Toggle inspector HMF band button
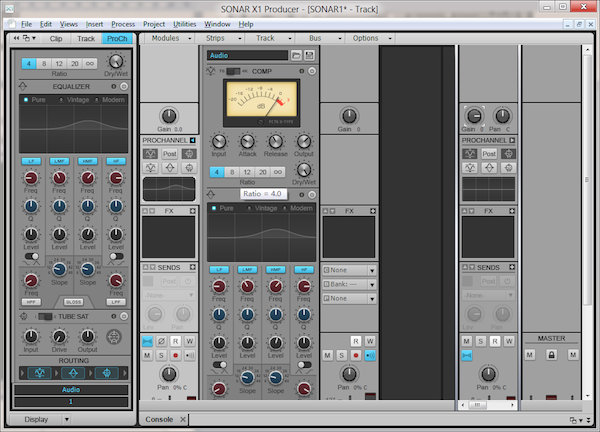 88,161
